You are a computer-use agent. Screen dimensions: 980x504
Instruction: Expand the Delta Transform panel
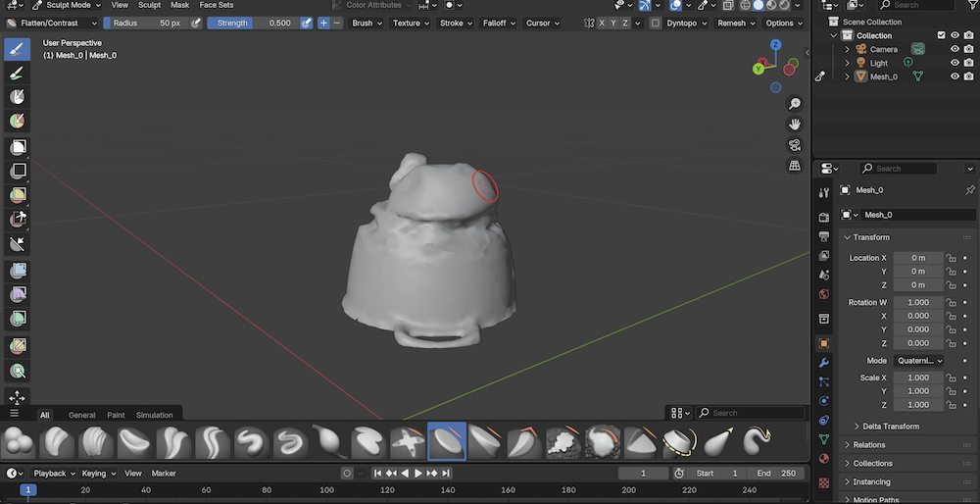[891, 427]
